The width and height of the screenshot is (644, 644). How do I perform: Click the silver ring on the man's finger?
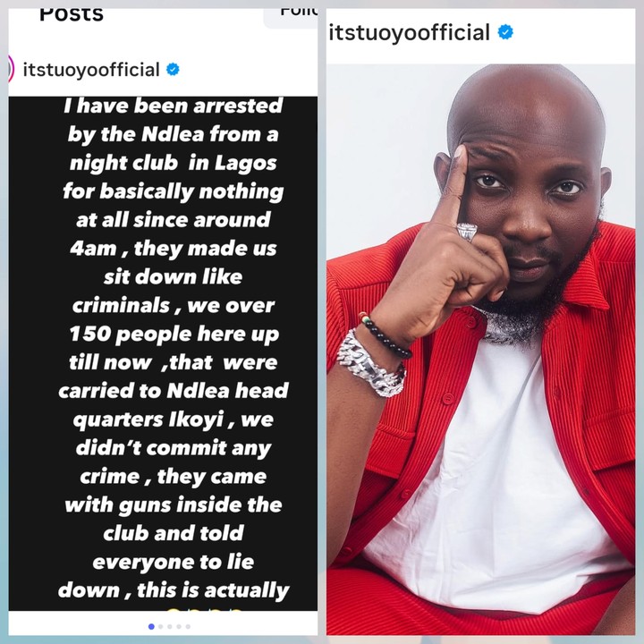468,232
